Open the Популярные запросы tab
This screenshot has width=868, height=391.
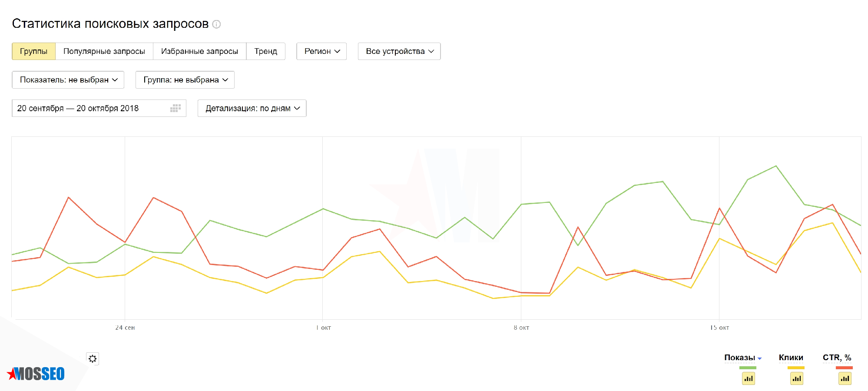pos(104,51)
